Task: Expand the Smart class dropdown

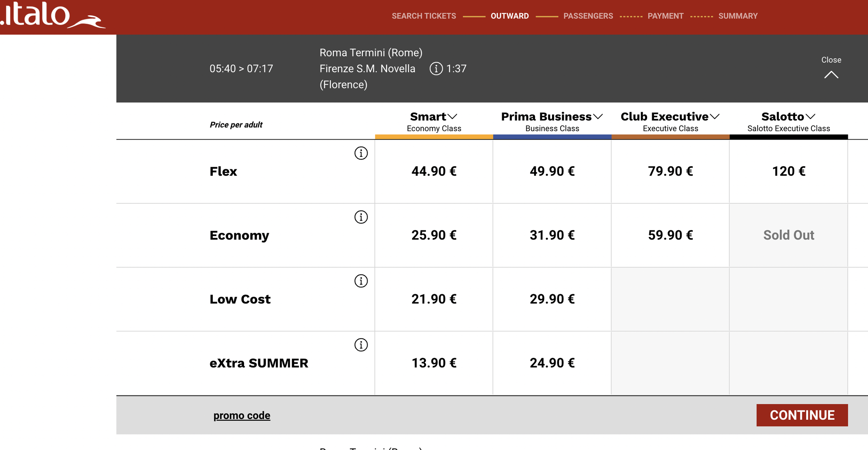Action: pos(452,117)
